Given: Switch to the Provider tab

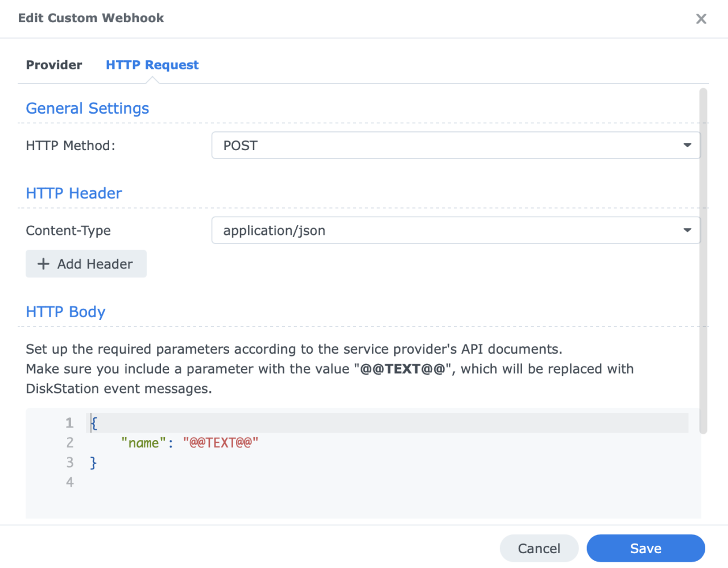Looking at the screenshot, I should coord(54,65).
